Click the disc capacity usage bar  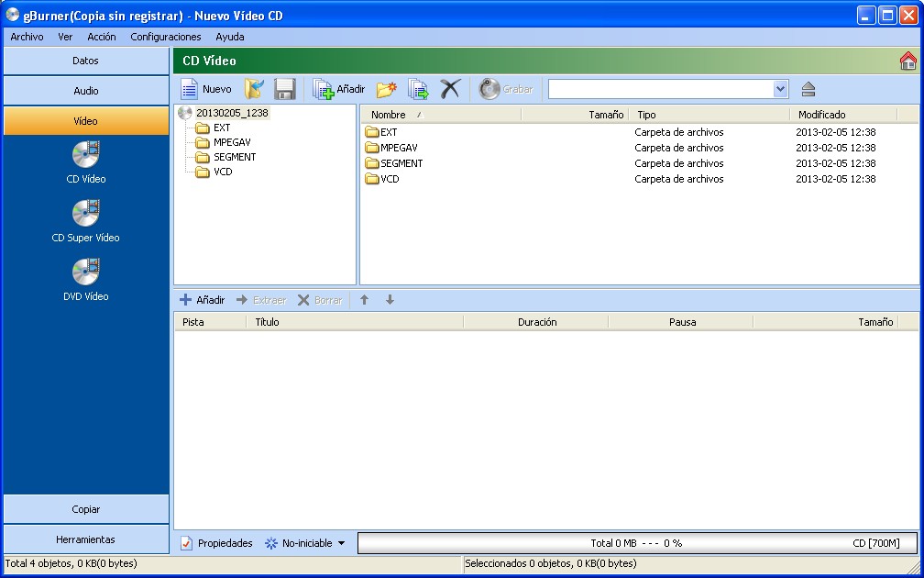[638, 543]
